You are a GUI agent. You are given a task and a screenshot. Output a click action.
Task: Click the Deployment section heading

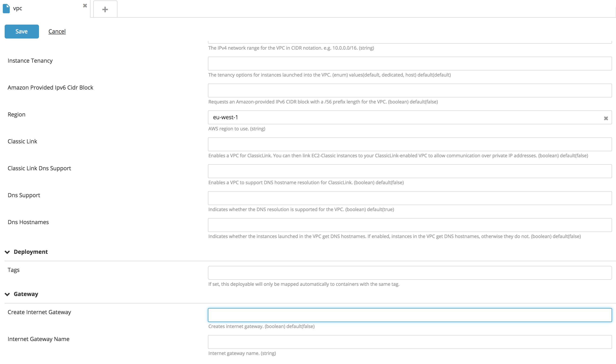tap(31, 252)
